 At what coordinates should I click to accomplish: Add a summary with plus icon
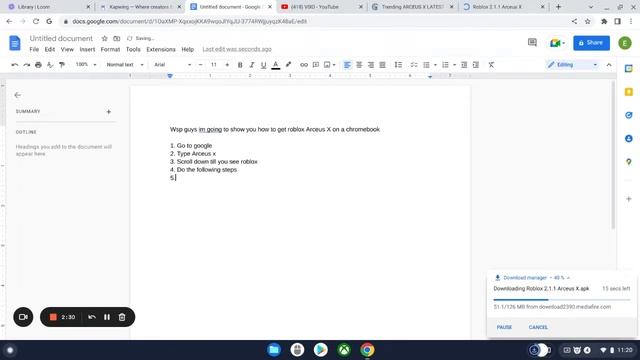[109, 111]
